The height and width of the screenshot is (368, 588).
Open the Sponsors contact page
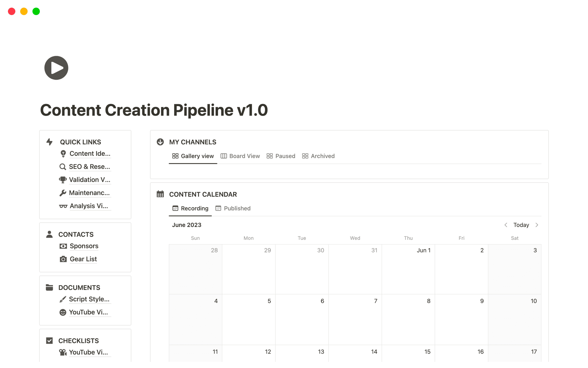84,246
